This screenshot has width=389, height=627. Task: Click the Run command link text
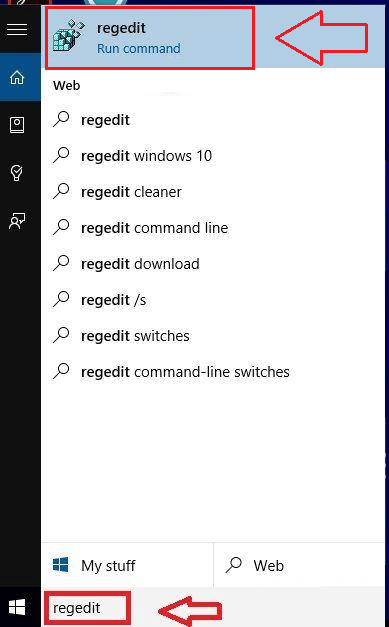click(139, 48)
